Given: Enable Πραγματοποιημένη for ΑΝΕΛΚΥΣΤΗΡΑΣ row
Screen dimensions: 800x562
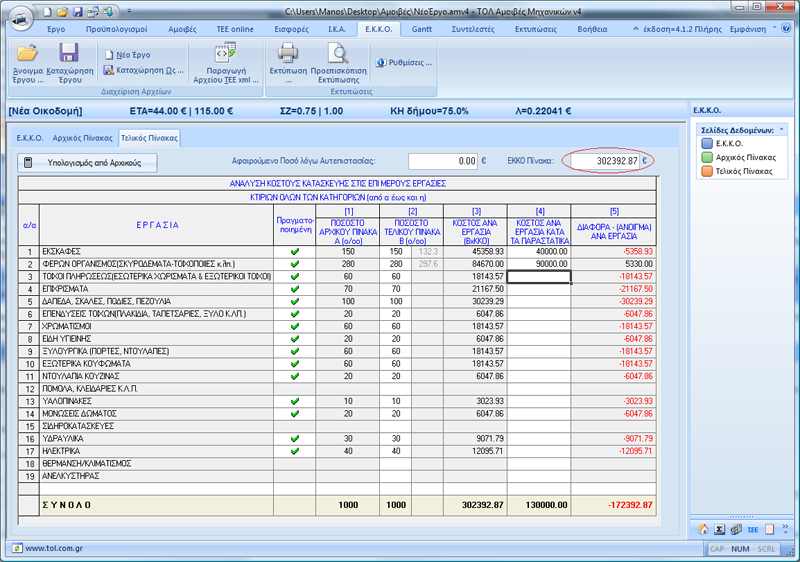Looking at the screenshot, I should click(x=294, y=476).
